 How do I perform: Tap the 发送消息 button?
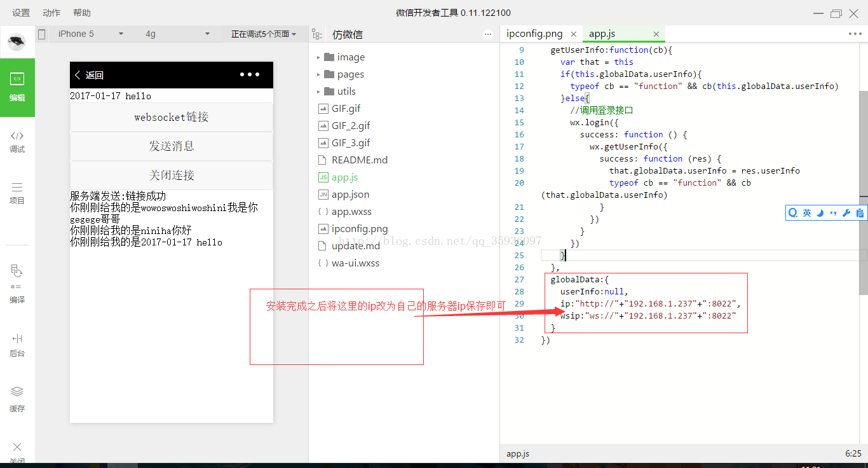172,146
